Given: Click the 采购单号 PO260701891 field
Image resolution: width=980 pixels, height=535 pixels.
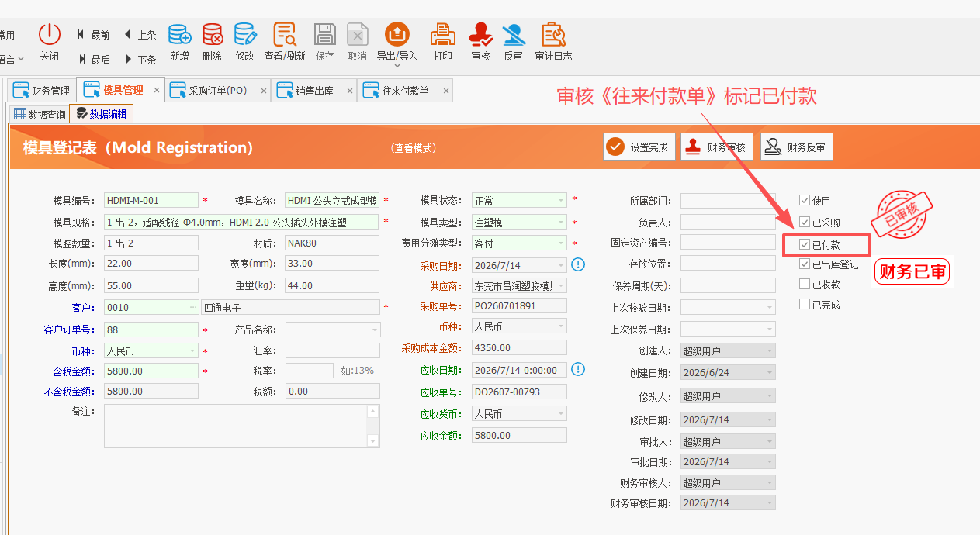Looking at the screenshot, I should click(x=519, y=305).
